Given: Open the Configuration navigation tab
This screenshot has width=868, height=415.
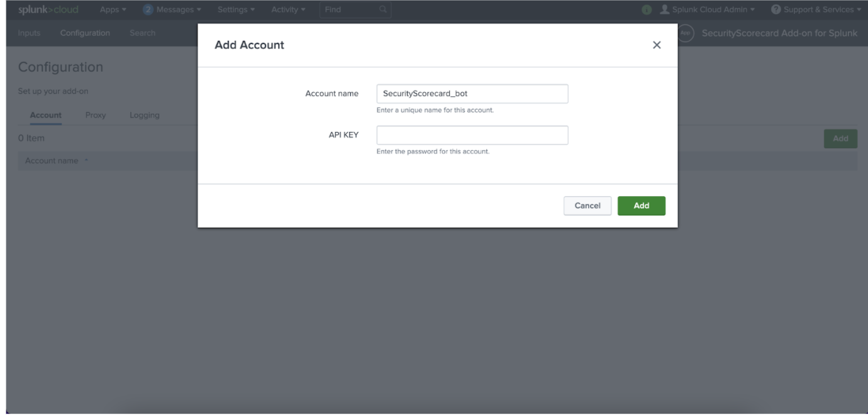Looking at the screenshot, I should pyautogui.click(x=85, y=33).
